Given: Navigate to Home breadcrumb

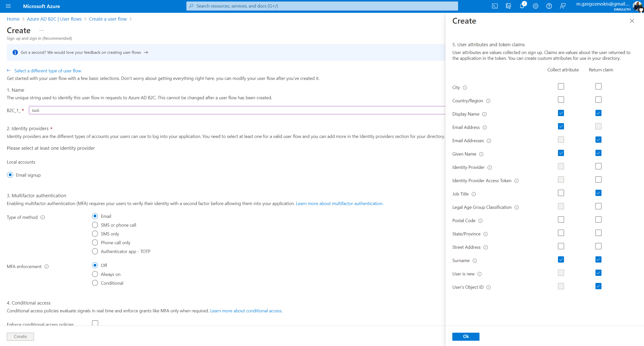Looking at the screenshot, I should (13, 19).
